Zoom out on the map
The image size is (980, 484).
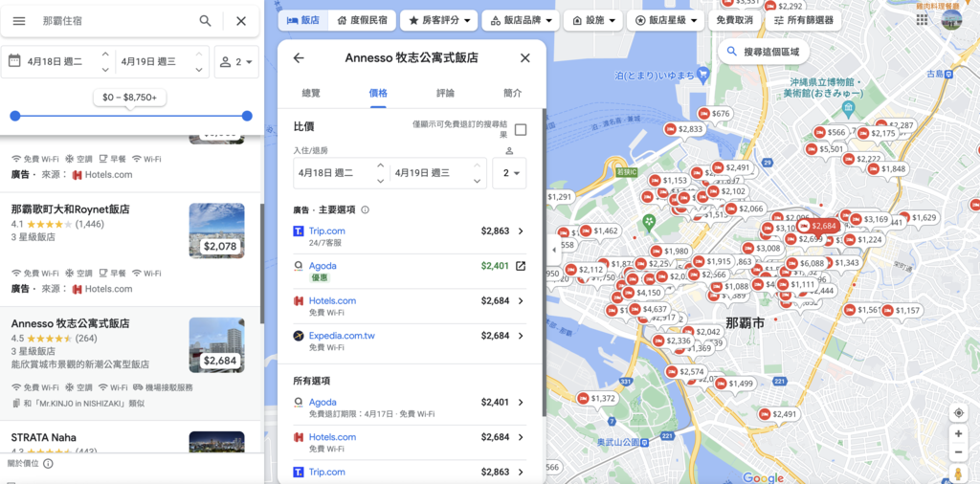point(958,451)
